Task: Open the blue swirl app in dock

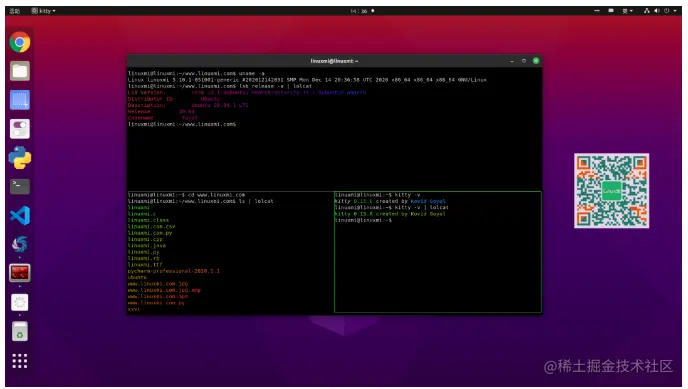Action: pos(20,244)
